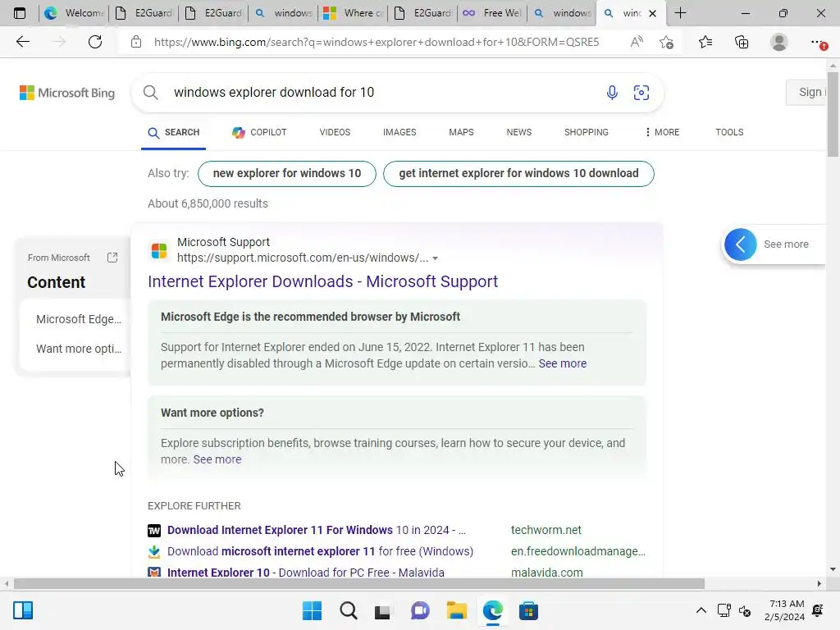Select the COPILOT search tab

click(x=259, y=132)
